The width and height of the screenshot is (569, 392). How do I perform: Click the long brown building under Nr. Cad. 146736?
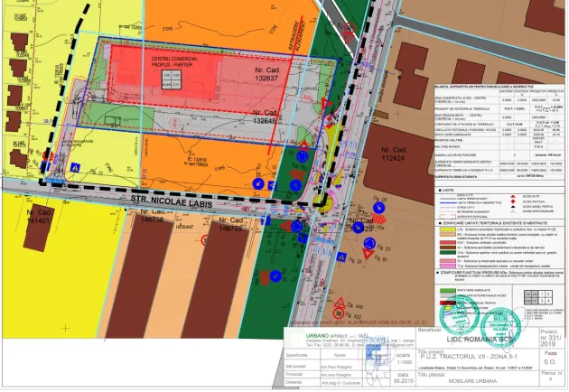click(x=140, y=275)
